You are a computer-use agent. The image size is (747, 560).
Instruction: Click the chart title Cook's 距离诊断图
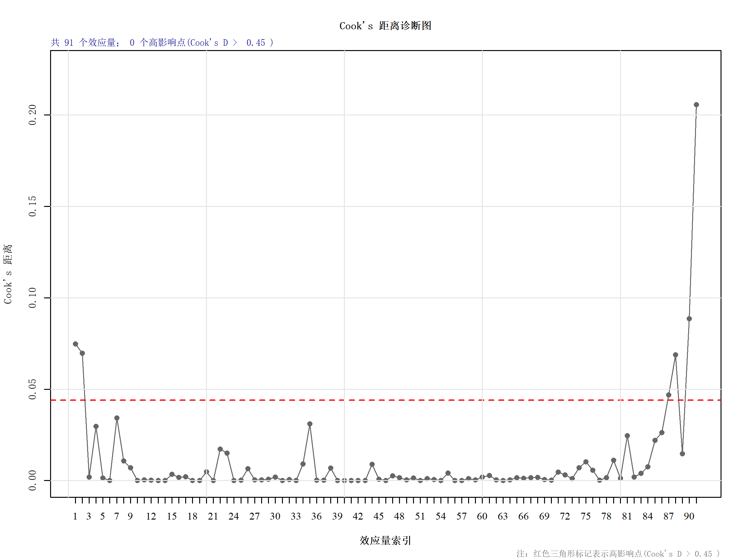pyautogui.click(x=385, y=26)
